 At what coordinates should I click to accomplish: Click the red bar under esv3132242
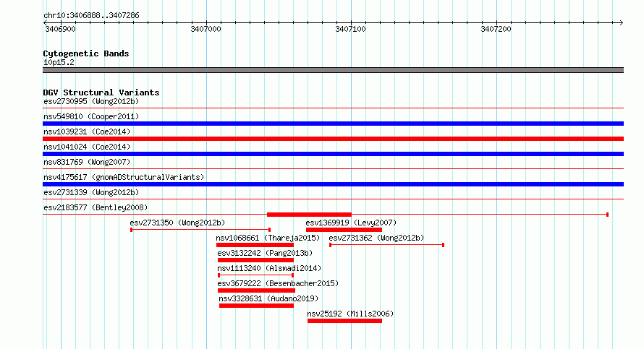(256, 260)
